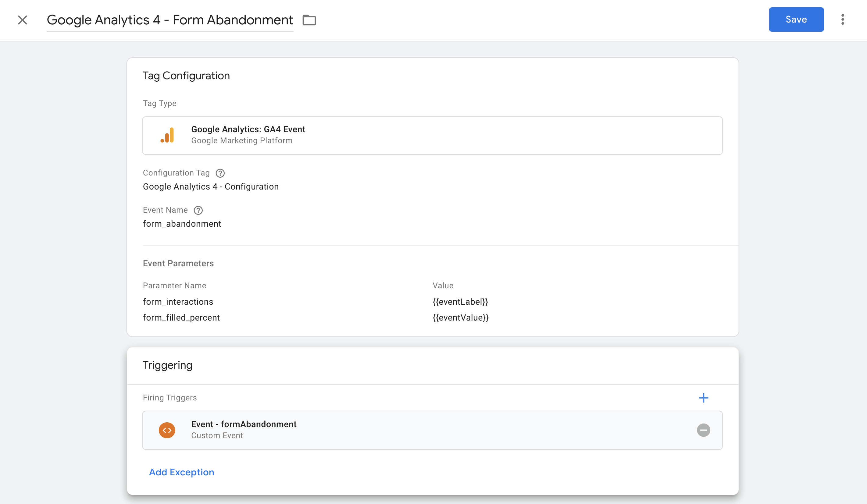Click the Add Exception link
This screenshot has height=504, width=867.
pos(182,472)
